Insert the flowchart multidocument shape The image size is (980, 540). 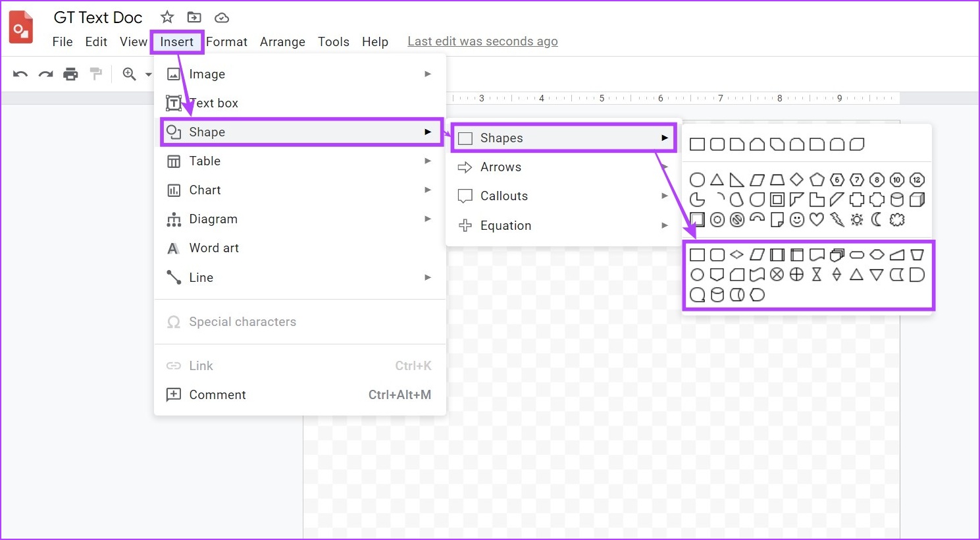click(837, 255)
